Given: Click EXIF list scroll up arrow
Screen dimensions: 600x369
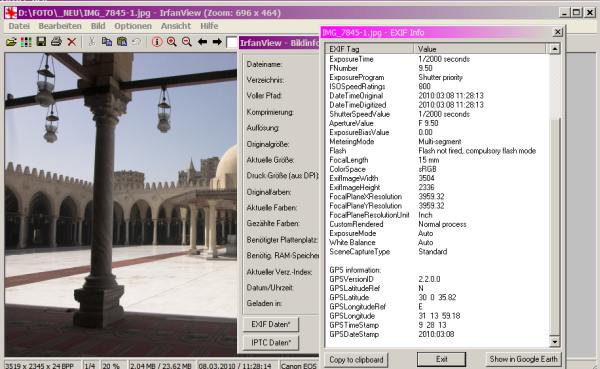Looking at the screenshot, I should click(554, 49).
